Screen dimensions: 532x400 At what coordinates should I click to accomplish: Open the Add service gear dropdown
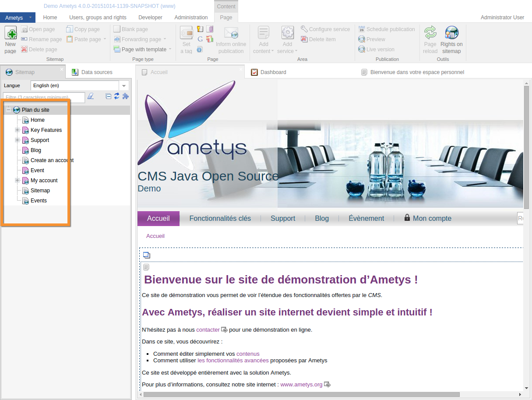tap(287, 40)
